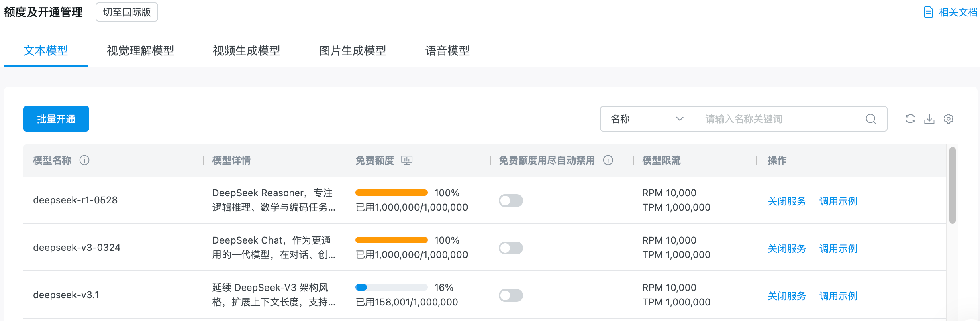Screen dimensions: 980x321
Task: Toggle auto-disable switch for deepseek-v3-0324
Action: [510, 248]
